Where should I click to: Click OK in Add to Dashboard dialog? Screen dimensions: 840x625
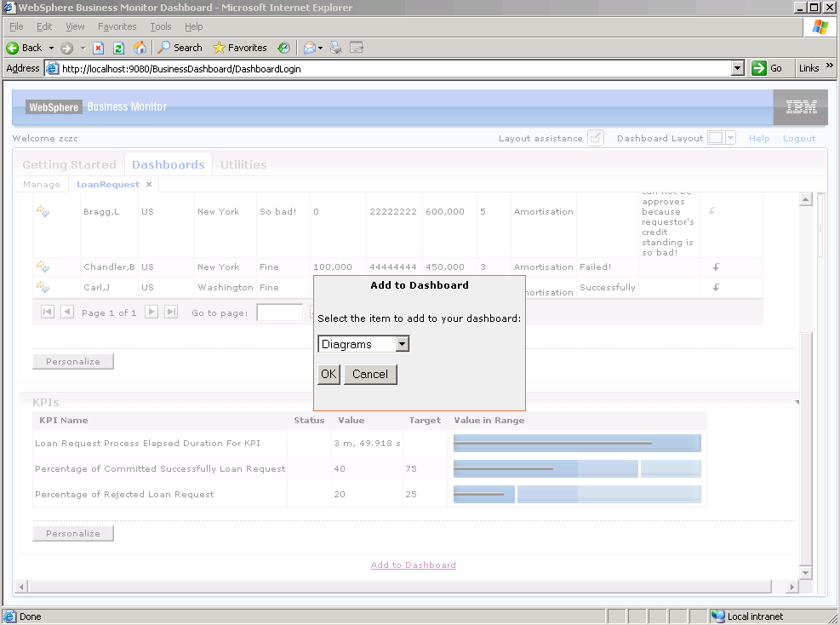click(329, 374)
